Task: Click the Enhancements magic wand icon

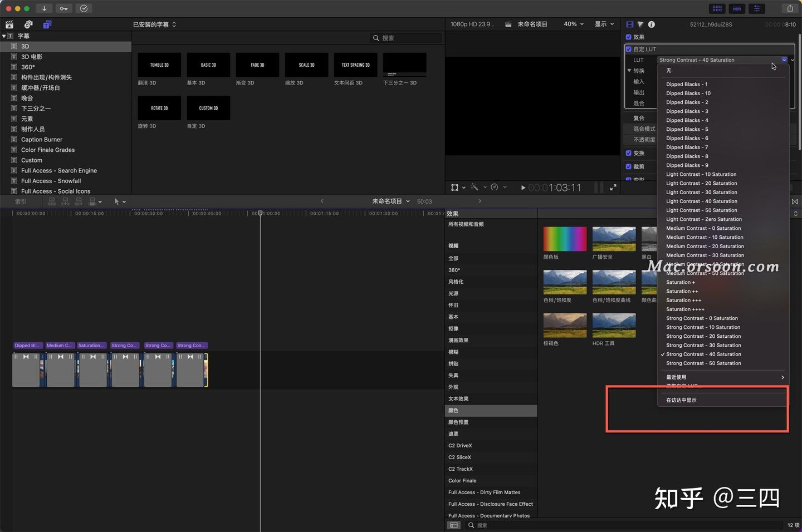Action: pos(476,187)
